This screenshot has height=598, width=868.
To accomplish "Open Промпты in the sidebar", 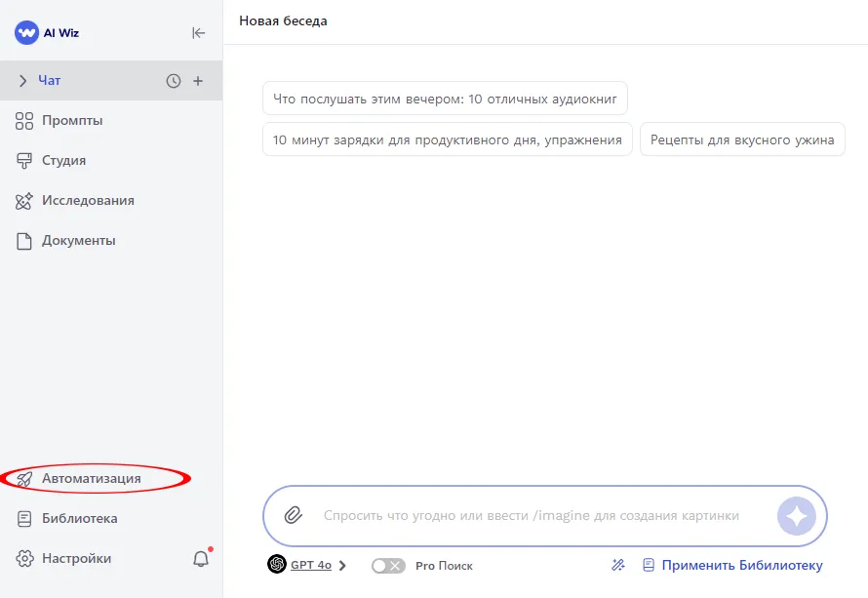I will click(x=72, y=121).
